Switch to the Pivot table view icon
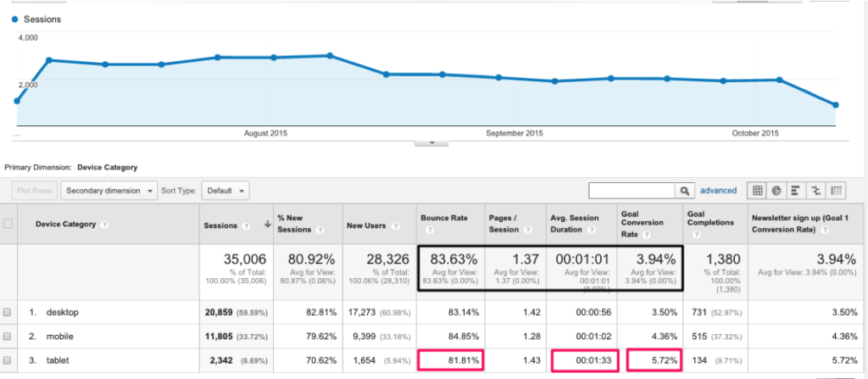868x379 pixels. (x=835, y=191)
